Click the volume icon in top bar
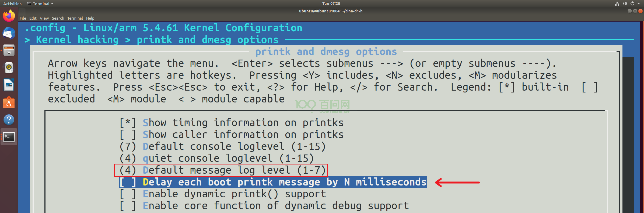 (x=625, y=4)
